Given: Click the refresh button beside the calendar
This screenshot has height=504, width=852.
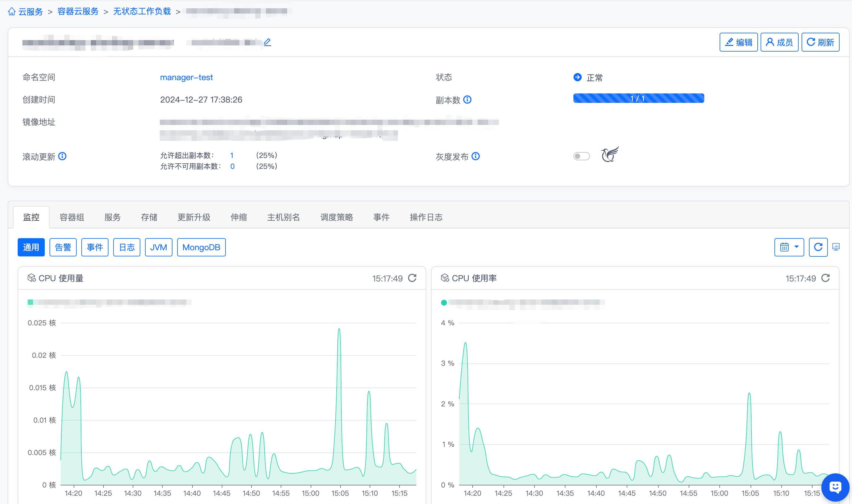Looking at the screenshot, I should pyautogui.click(x=818, y=247).
